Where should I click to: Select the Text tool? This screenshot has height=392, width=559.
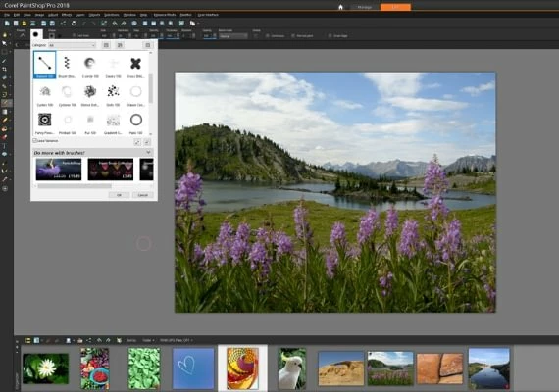tap(5, 146)
